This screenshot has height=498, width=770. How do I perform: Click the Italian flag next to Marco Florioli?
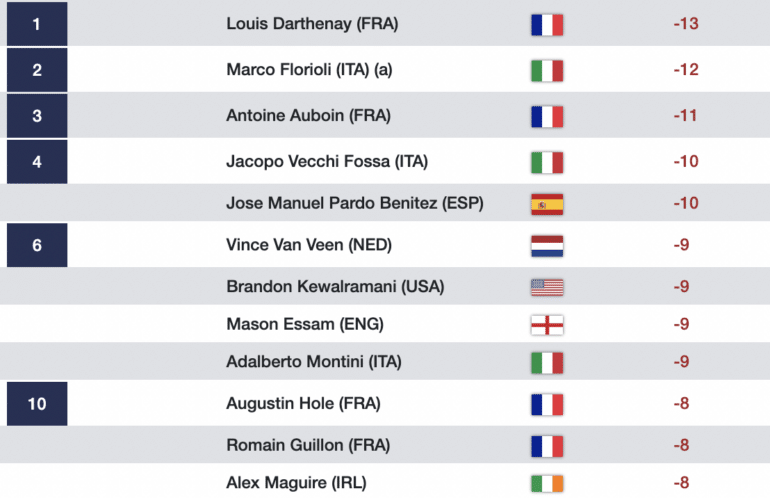click(547, 70)
